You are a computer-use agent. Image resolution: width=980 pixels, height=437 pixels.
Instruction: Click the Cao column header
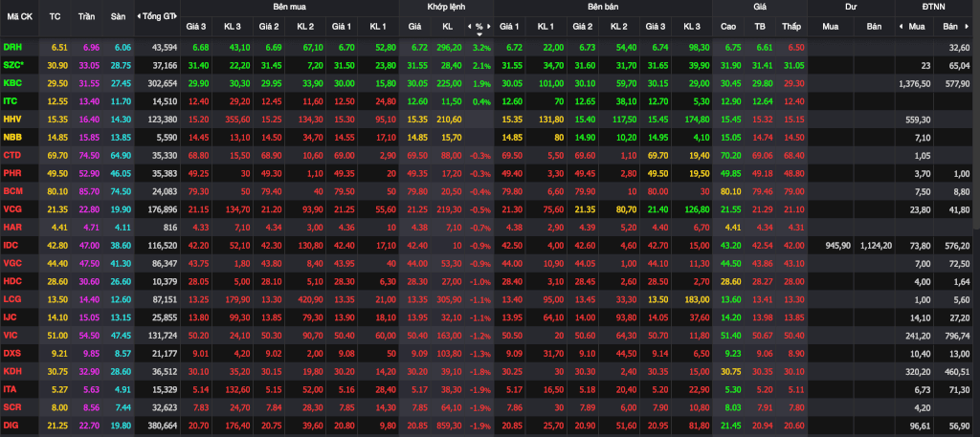(x=728, y=26)
